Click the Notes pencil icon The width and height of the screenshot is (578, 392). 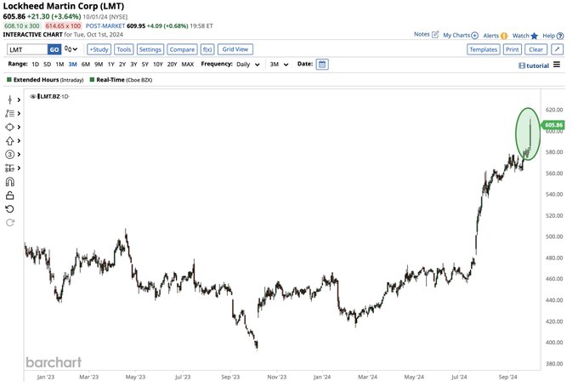tap(435, 34)
